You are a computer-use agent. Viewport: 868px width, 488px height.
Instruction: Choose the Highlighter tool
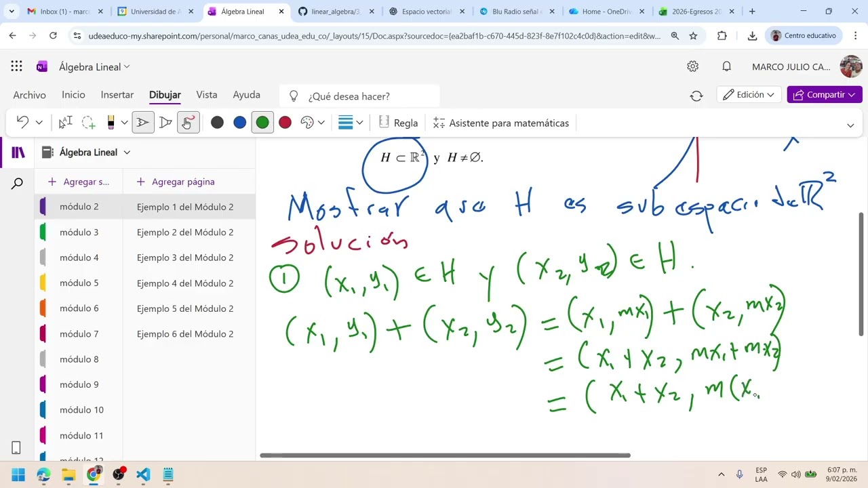[x=165, y=123]
